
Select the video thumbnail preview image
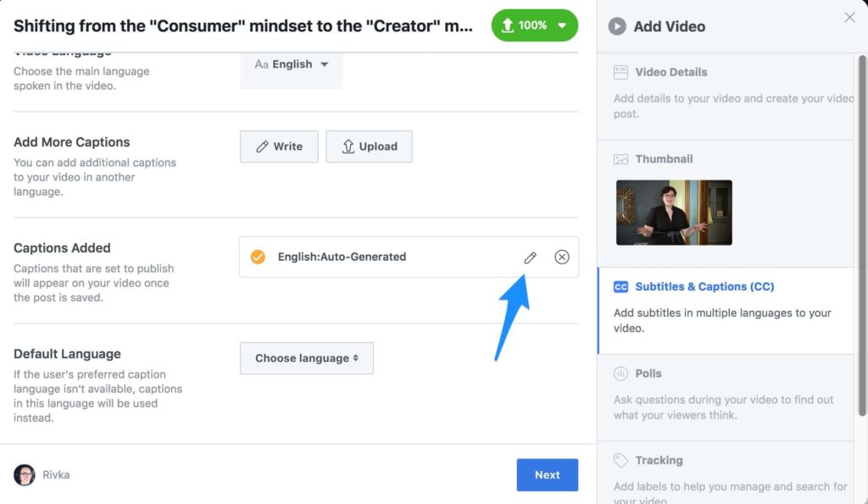(674, 213)
